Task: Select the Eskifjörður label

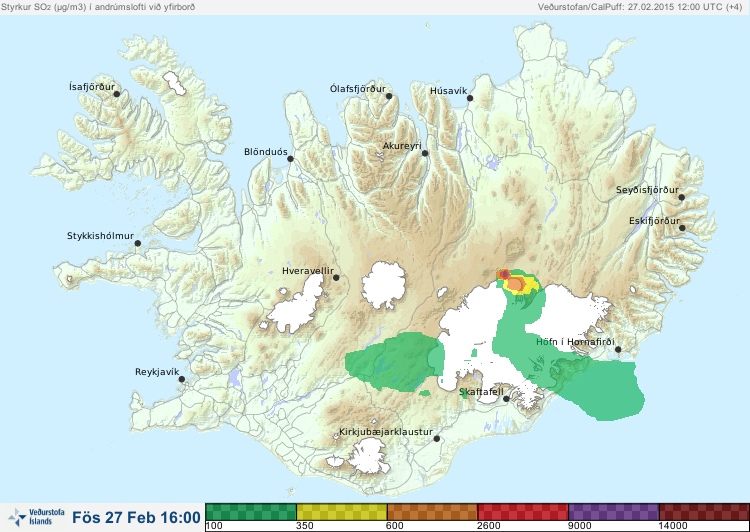Action: click(x=654, y=221)
